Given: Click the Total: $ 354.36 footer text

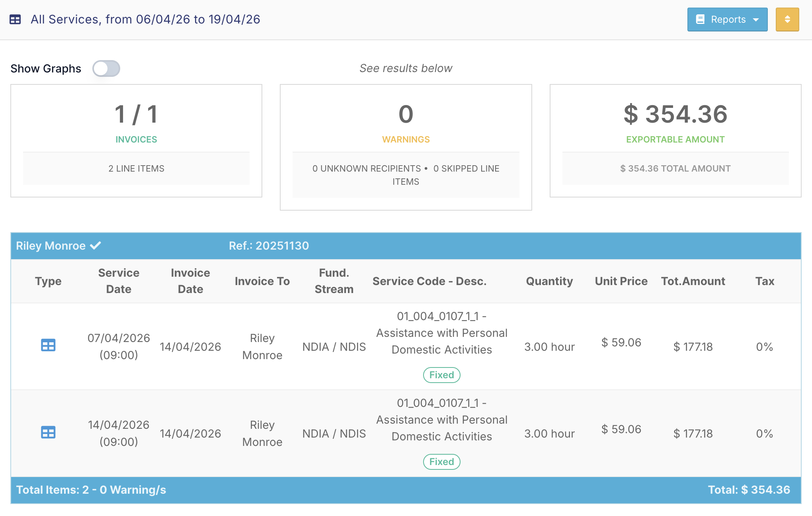Looking at the screenshot, I should pos(749,490).
